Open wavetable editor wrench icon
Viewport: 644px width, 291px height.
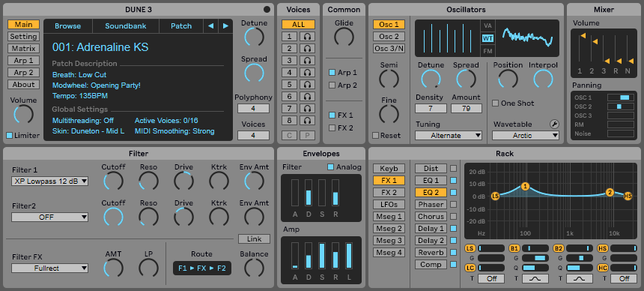coord(554,124)
